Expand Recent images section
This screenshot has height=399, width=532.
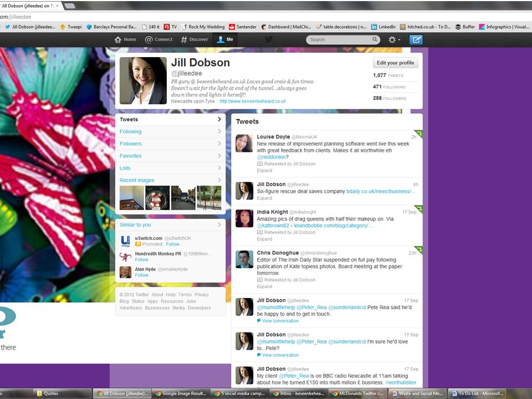click(170, 180)
